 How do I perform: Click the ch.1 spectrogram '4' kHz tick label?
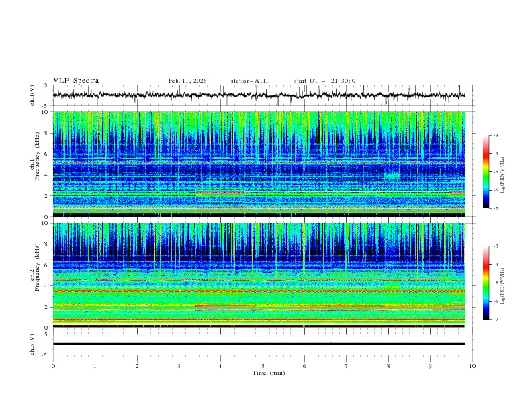48,175
